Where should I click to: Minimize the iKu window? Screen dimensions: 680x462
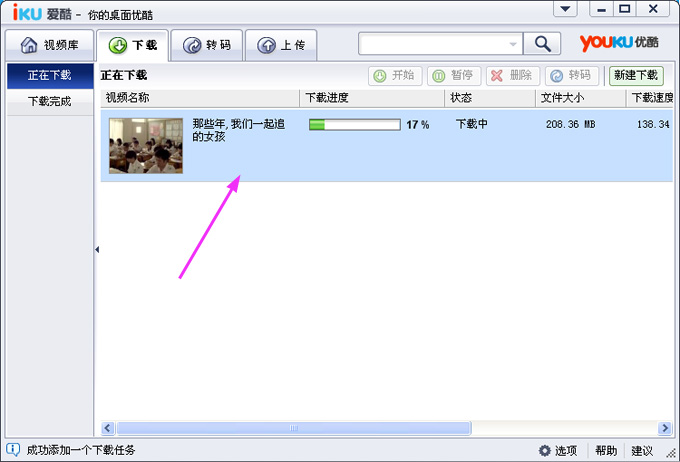point(601,9)
